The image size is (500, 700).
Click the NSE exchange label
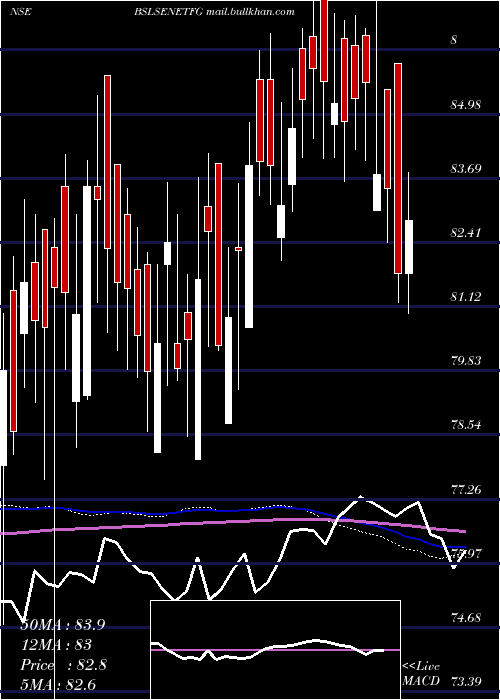coord(21,12)
